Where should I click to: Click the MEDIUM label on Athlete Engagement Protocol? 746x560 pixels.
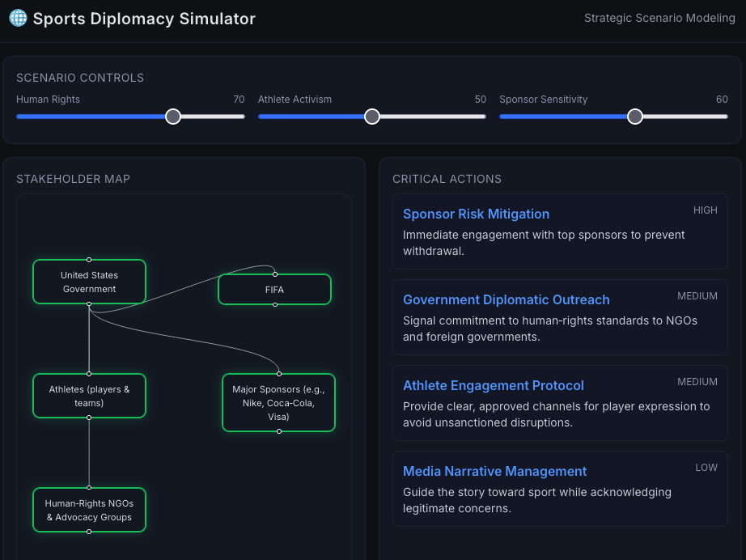coord(697,382)
